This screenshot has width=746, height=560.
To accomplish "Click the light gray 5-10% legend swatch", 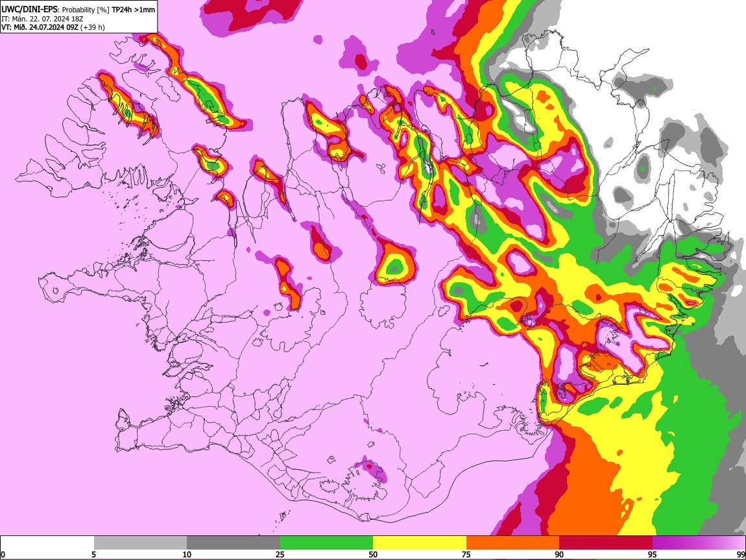I will (140, 543).
